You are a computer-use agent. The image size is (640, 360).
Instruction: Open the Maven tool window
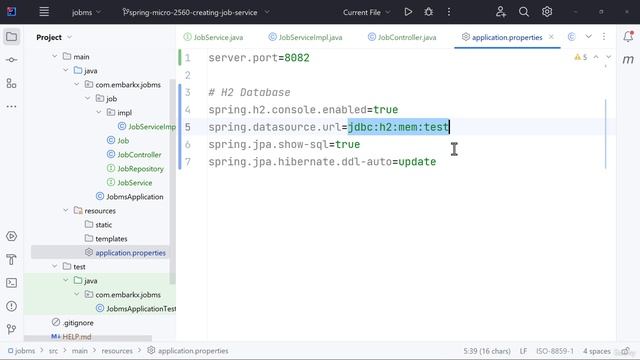[x=628, y=60]
